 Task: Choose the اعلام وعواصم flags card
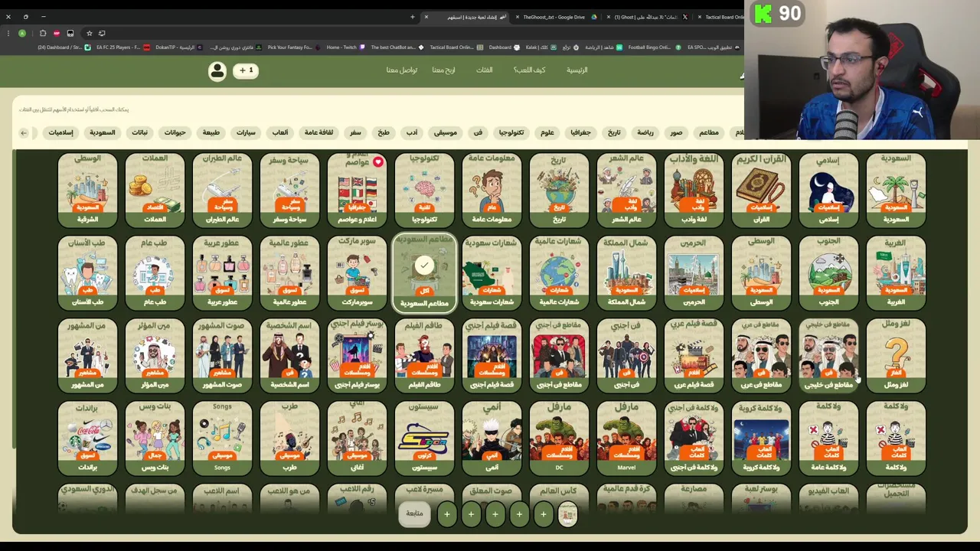(x=357, y=189)
